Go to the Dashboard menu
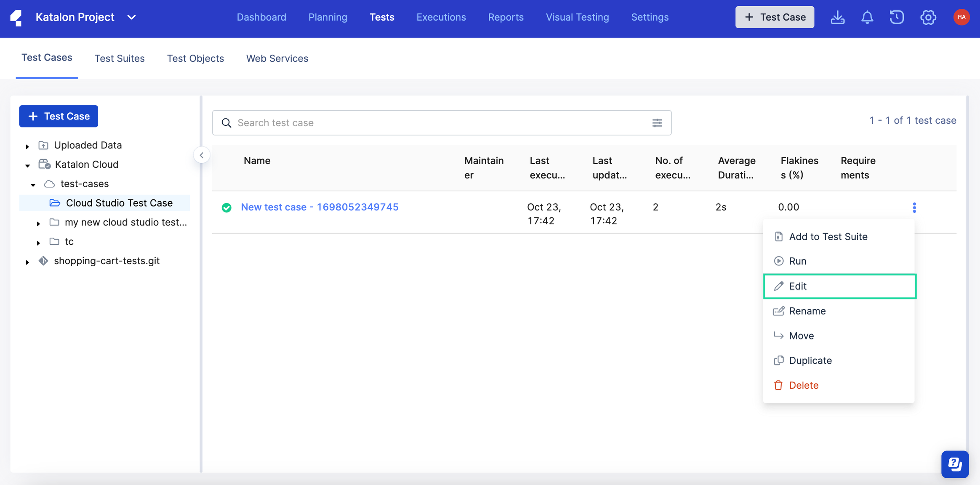Image resolution: width=980 pixels, height=485 pixels. click(x=261, y=17)
